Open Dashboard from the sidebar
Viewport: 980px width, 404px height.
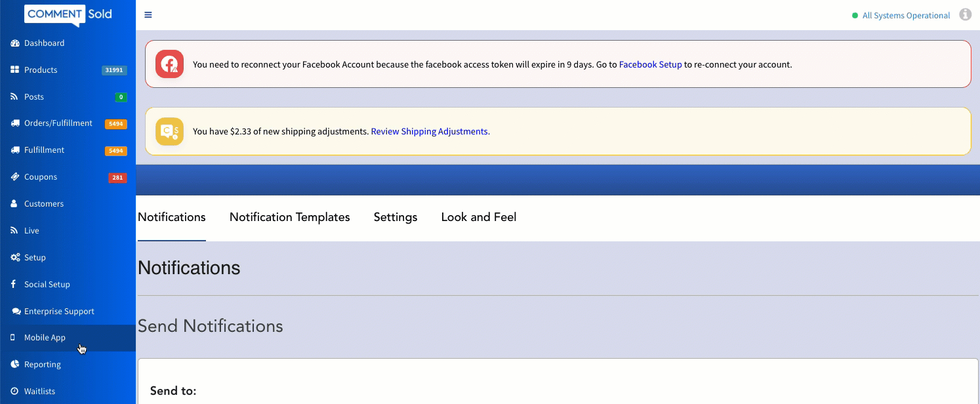pyautogui.click(x=44, y=43)
